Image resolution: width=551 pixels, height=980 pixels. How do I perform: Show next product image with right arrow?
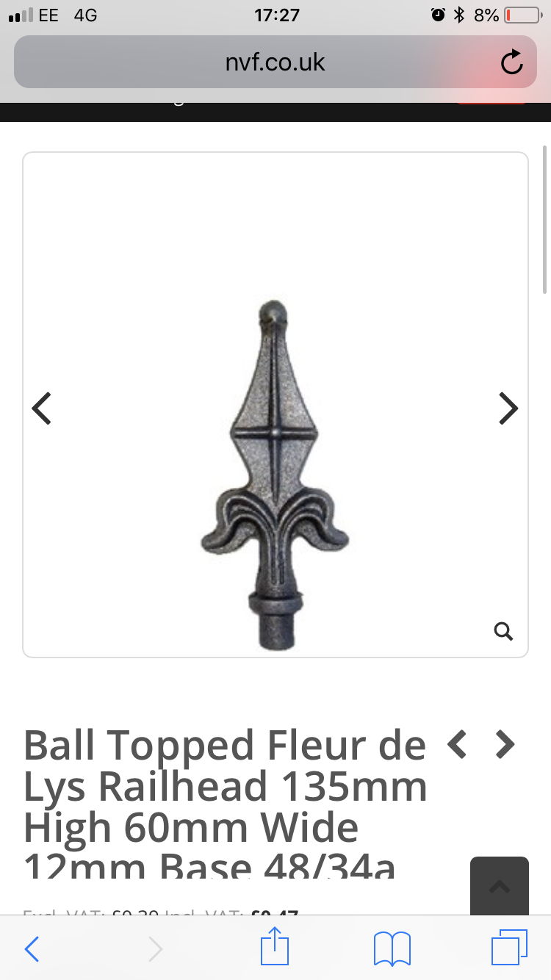[508, 408]
